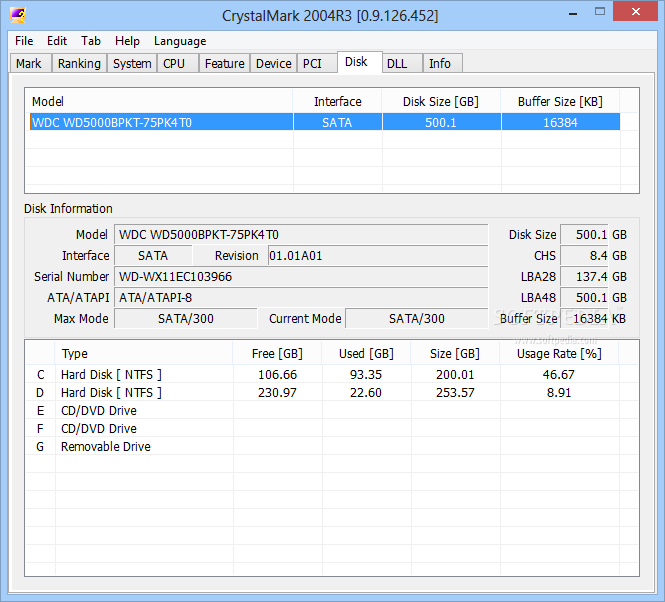The height and width of the screenshot is (602, 665).
Task: Open the Tab menu
Action: (91, 41)
